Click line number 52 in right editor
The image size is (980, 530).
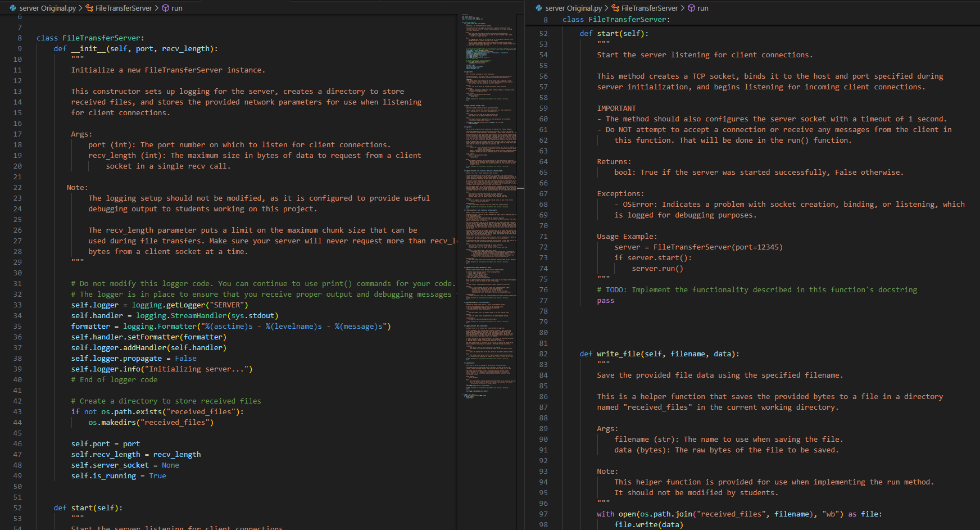tap(543, 33)
